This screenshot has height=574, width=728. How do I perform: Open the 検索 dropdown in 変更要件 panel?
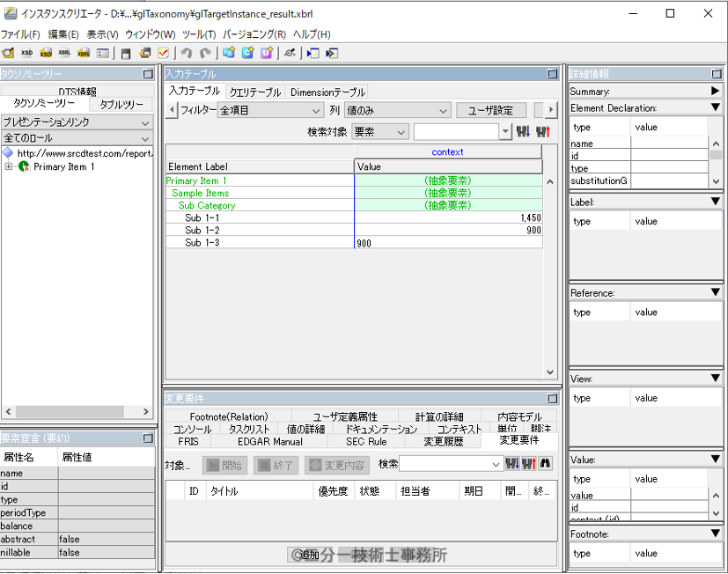[x=496, y=464]
